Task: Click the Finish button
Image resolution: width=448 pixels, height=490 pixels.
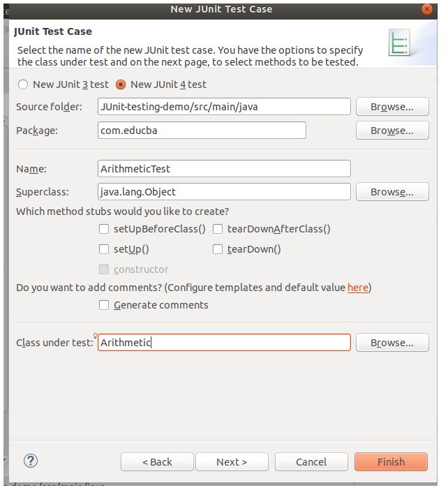Action: [391, 462]
